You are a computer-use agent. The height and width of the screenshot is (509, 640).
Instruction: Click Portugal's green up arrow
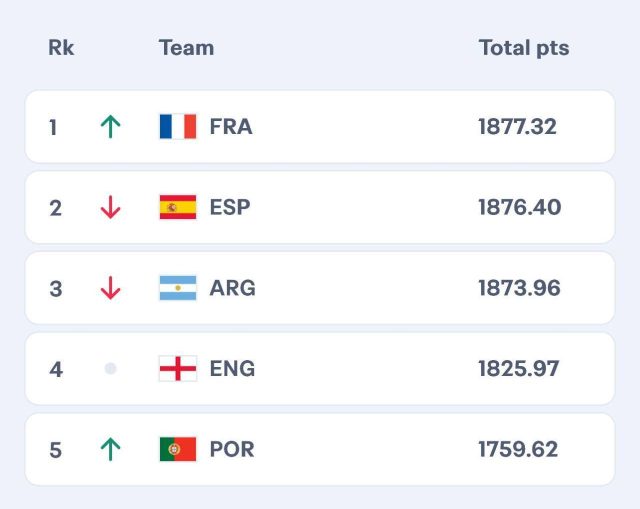(x=110, y=449)
